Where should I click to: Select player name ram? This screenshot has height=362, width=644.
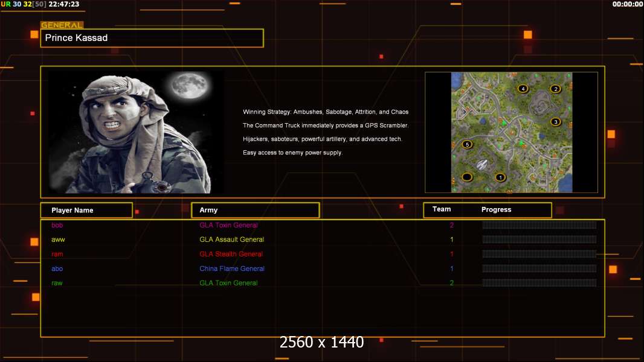click(57, 254)
